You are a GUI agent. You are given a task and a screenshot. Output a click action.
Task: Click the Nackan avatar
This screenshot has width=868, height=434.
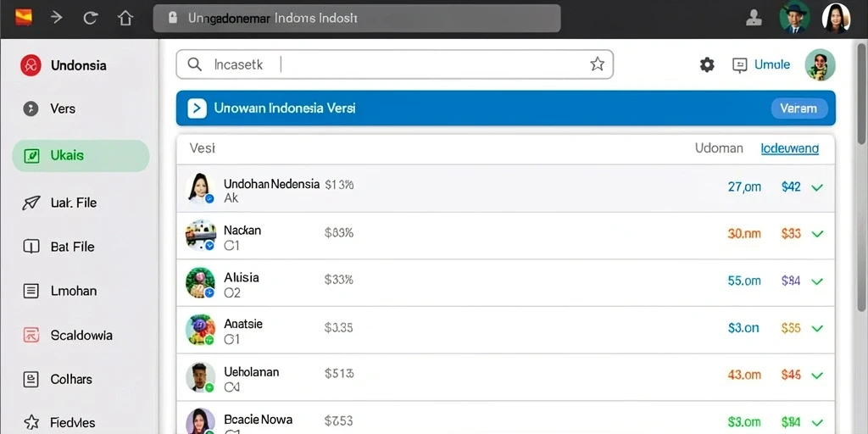(x=200, y=236)
